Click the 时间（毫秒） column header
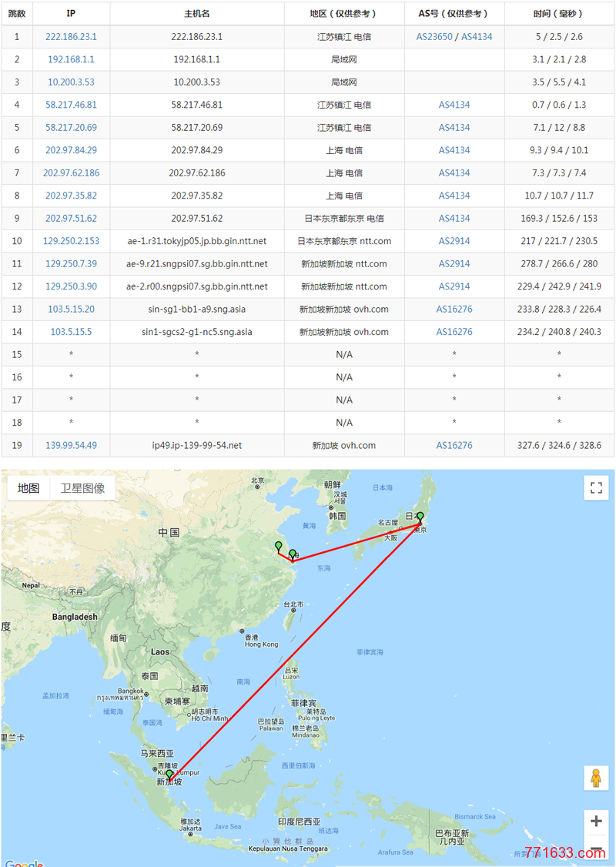 click(x=560, y=14)
